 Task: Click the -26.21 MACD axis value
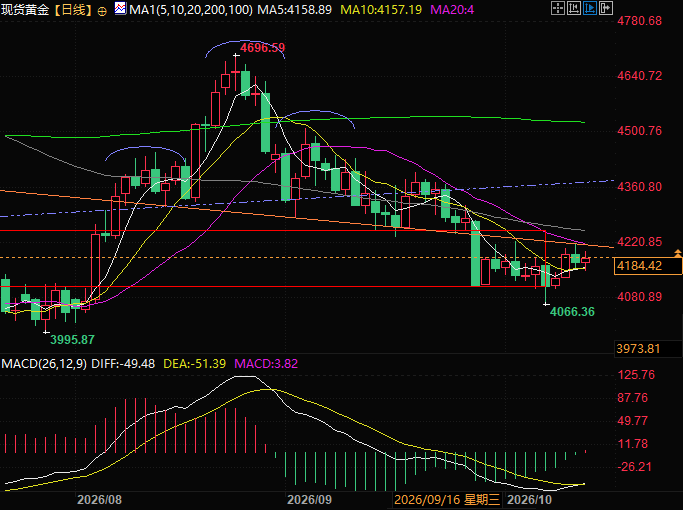pos(634,466)
